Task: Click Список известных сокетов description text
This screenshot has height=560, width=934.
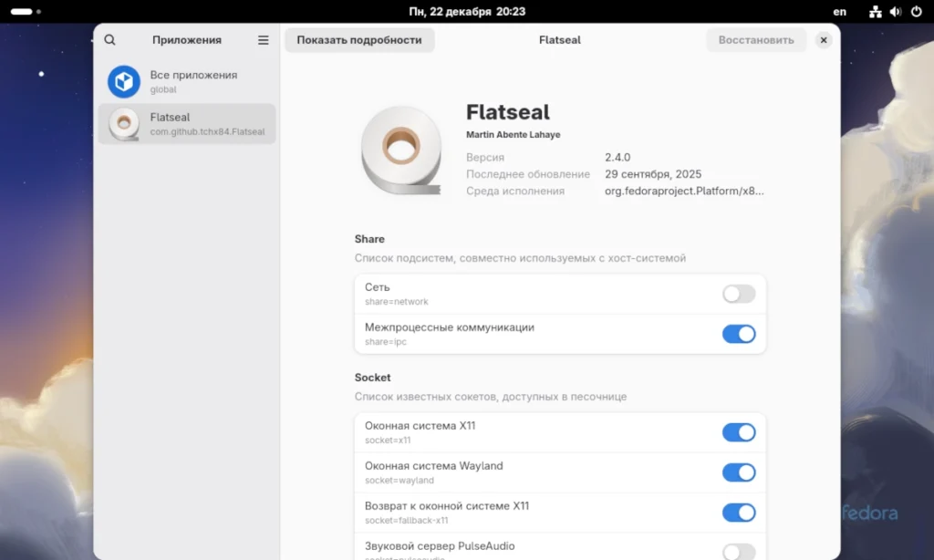Action: pos(490,397)
